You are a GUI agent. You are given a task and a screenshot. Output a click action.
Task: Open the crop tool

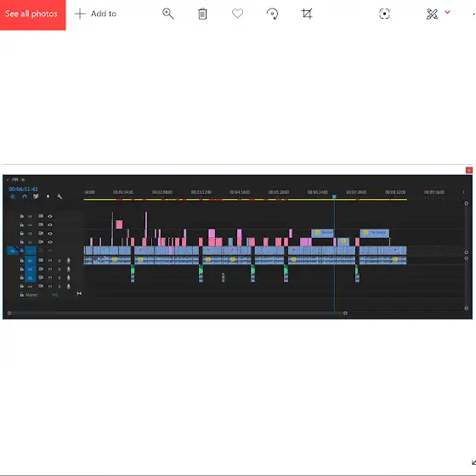307,14
